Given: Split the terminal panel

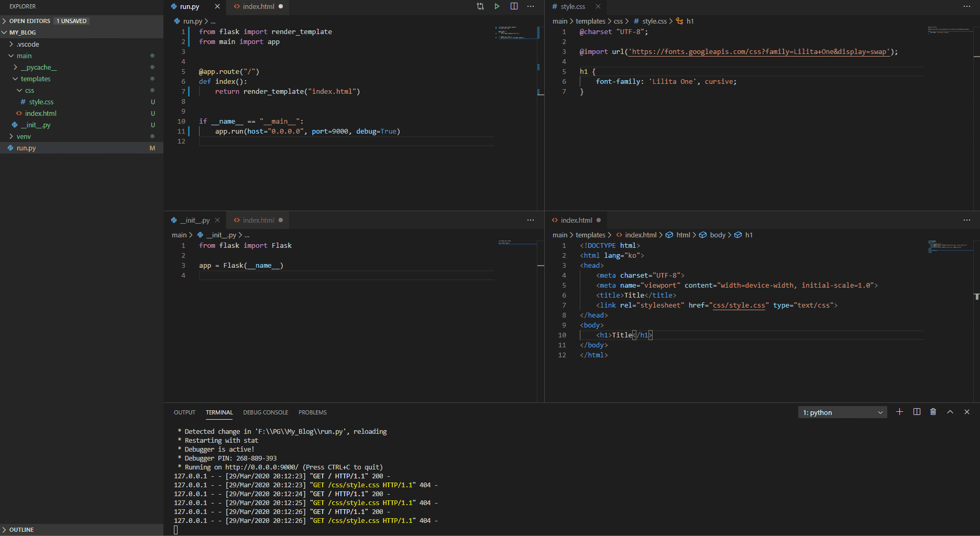Looking at the screenshot, I should (x=917, y=412).
